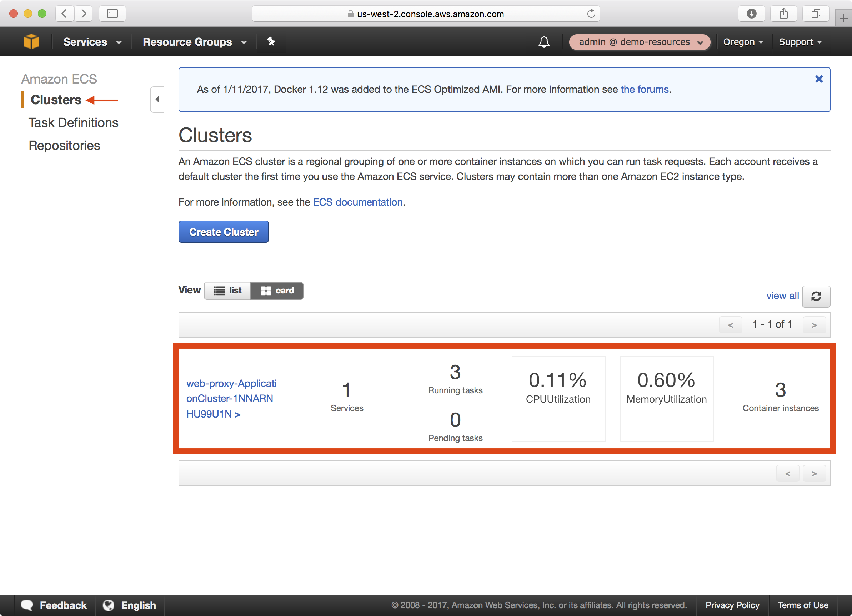Switch to list view
852x616 pixels.
(227, 291)
